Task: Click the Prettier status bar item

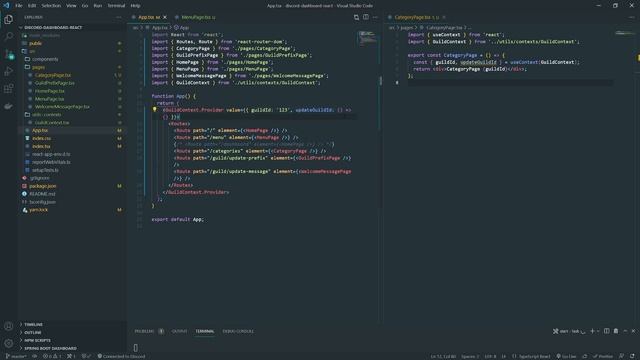Action: point(603,356)
